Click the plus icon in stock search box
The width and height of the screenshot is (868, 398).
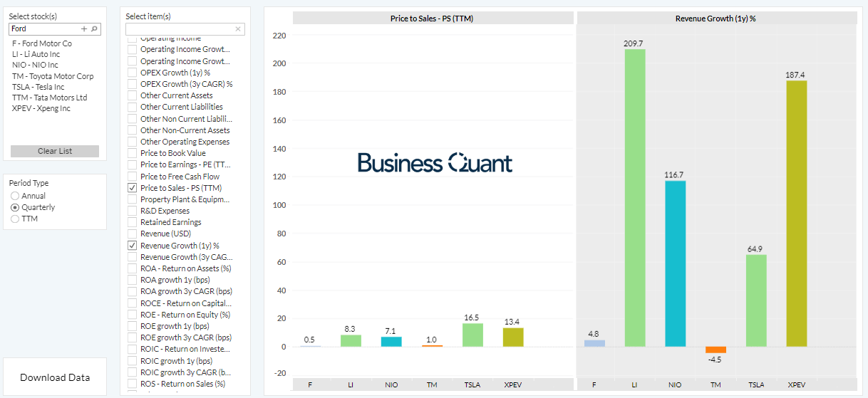84,29
